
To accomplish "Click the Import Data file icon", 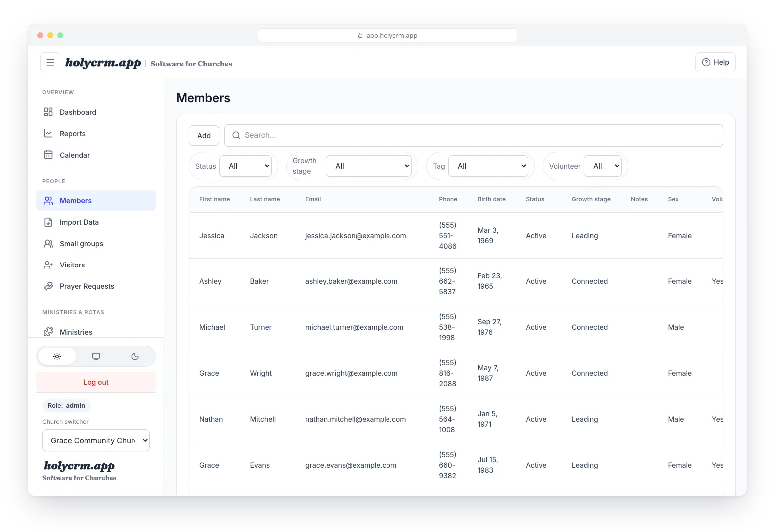I will pos(48,222).
